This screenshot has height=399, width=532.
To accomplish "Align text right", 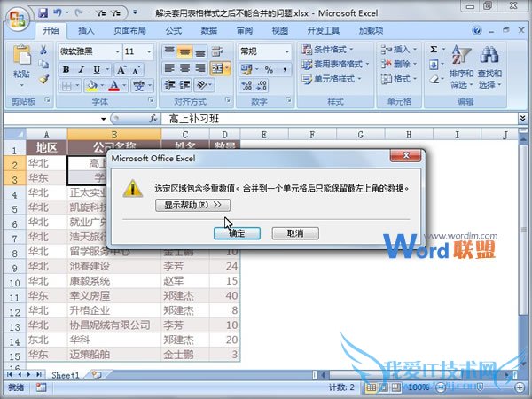I will pyautogui.click(x=200, y=68).
